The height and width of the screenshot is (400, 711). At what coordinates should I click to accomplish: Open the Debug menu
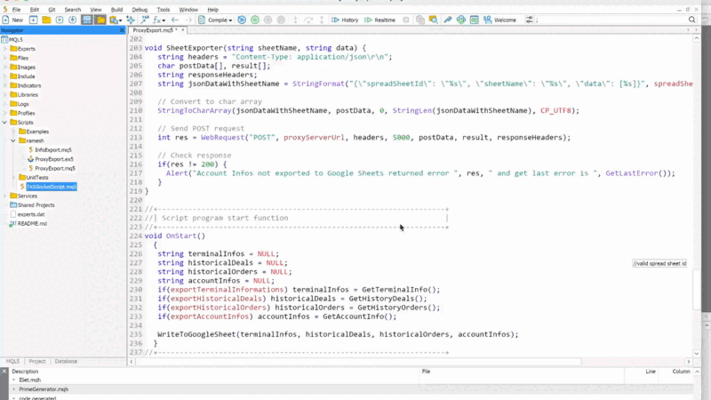[140, 10]
